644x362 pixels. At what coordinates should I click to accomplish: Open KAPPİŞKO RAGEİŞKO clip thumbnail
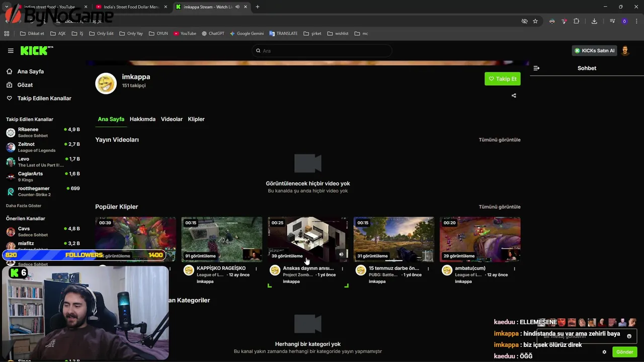[222, 239]
